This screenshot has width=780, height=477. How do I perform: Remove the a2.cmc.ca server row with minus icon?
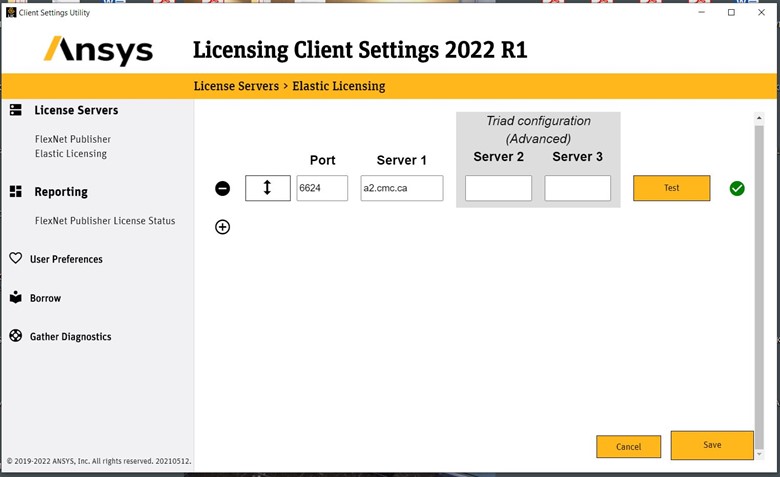(x=222, y=189)
